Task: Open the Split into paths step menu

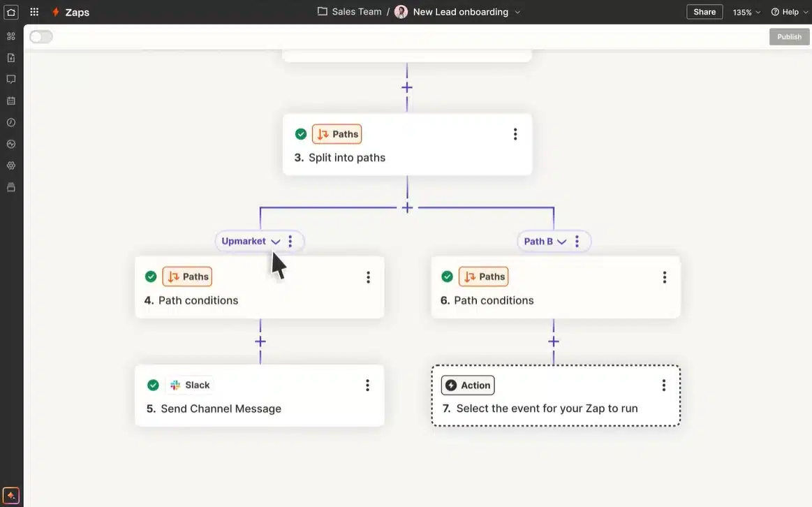Action: point(515,133)
